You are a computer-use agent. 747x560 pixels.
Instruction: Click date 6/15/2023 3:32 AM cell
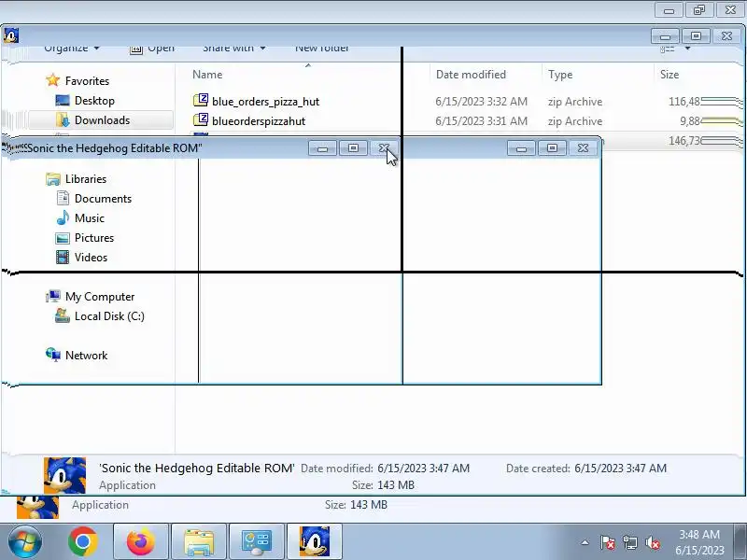(x=481, y=102)
